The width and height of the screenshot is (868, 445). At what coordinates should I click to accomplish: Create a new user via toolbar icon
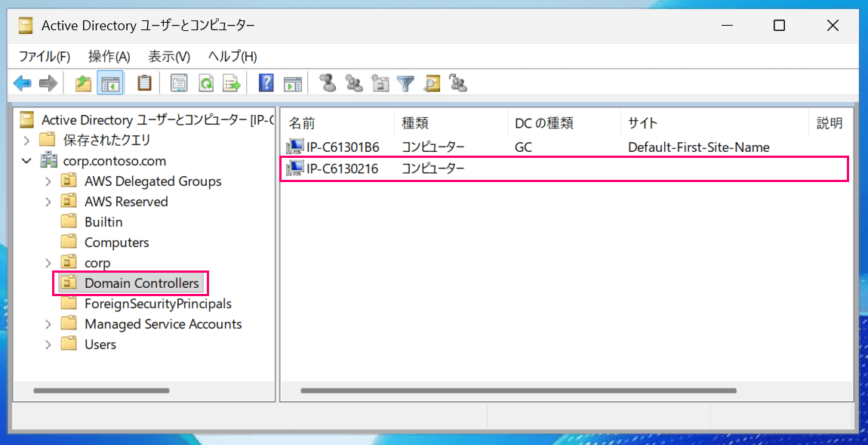[328, 83]
